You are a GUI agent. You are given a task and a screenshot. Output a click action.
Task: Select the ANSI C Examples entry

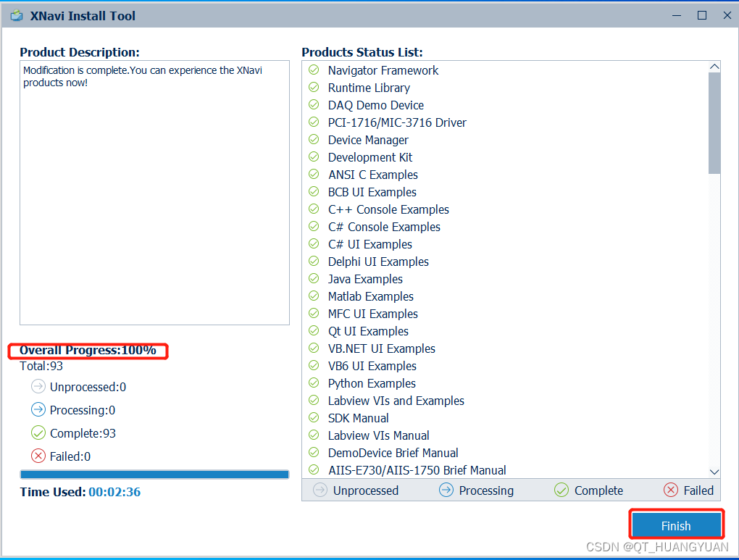pos(373,175)
